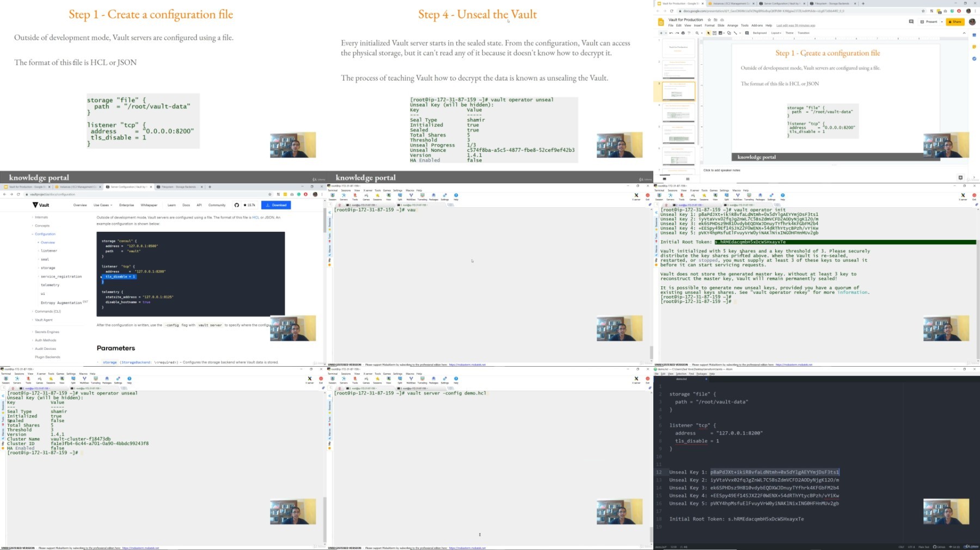
Task: Open the zoom dropdown arrow in Slides toolbar
Action: [x=702, y=33]
